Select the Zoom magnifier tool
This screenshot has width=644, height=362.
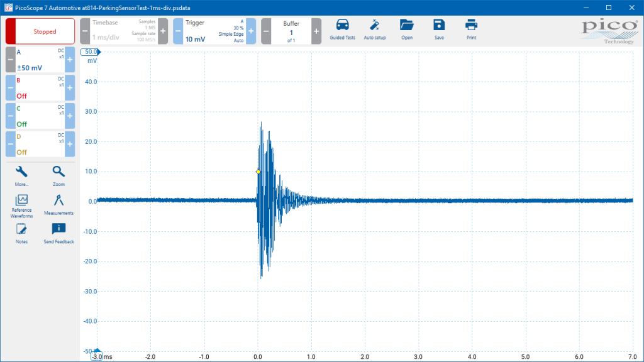point(58,176)
